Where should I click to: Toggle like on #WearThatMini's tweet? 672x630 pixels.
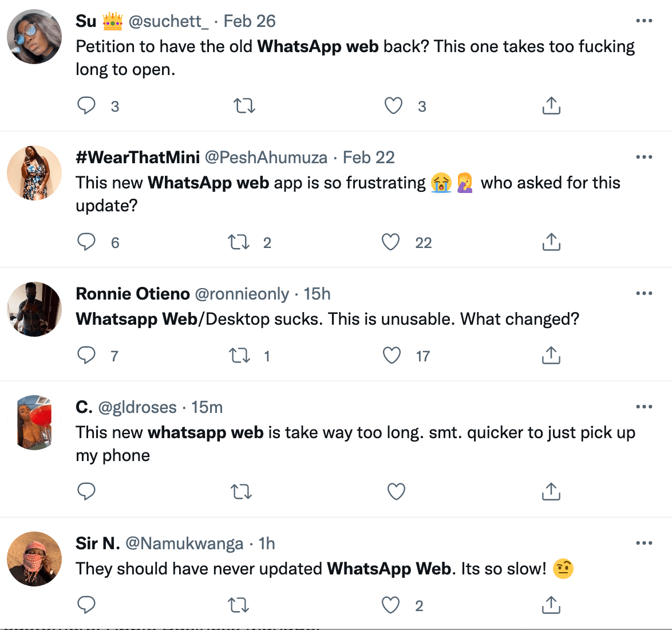click(390, 242)
